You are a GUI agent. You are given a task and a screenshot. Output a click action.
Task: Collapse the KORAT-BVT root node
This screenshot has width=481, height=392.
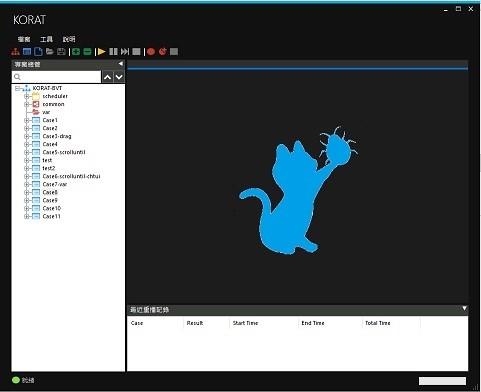(x=17, y=88)
